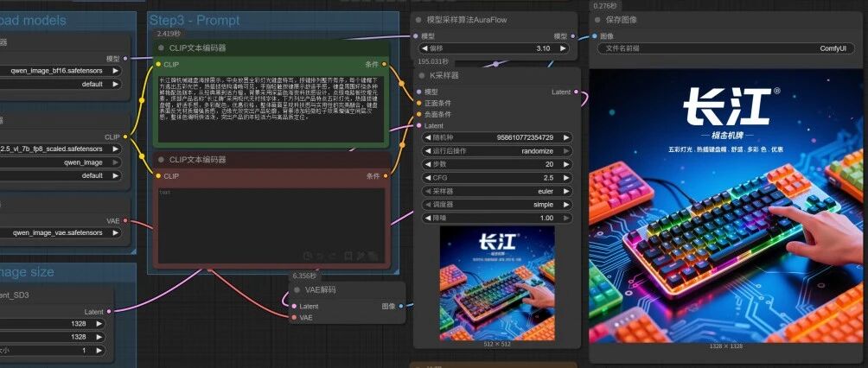Collapse the red CLIP文本编码器 node via its title dot
Image resolution: width=868 pixels, height=368 pixels.
coord(161,160)
